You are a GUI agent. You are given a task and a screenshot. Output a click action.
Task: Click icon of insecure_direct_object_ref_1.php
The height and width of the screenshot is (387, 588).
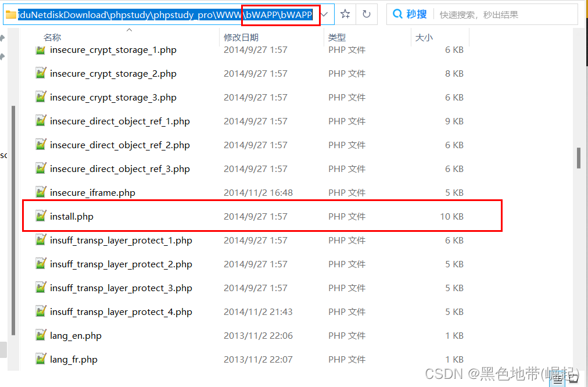click(41, 120)
